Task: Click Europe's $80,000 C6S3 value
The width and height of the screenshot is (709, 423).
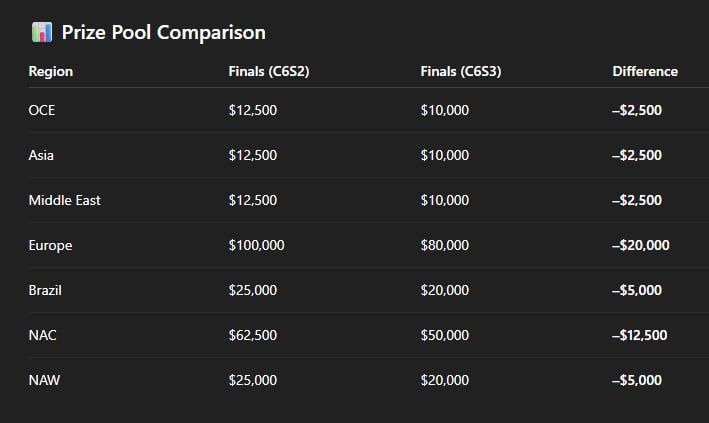Action: (x=445, y=245)
